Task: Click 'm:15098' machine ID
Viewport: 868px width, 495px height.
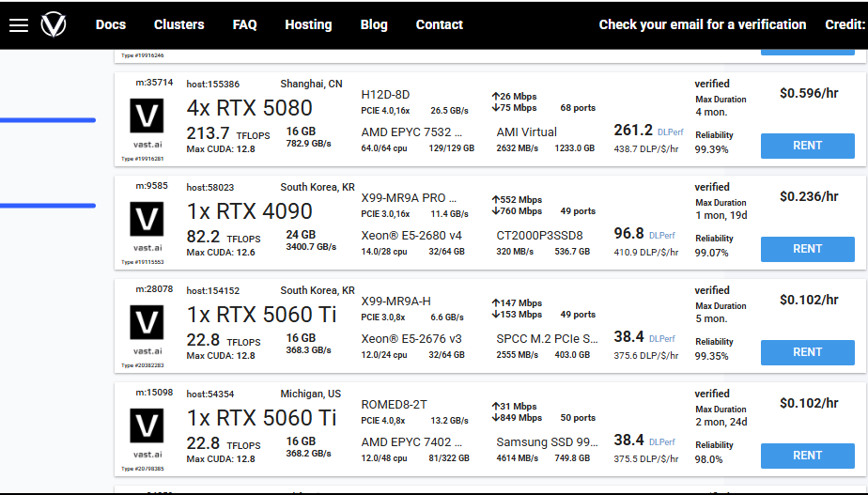Action: [x=154, y=393]
